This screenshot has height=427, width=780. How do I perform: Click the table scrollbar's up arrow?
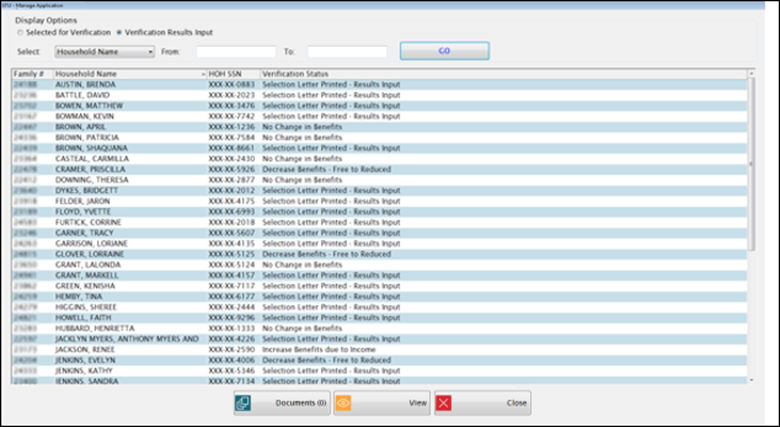pos(751,73)
